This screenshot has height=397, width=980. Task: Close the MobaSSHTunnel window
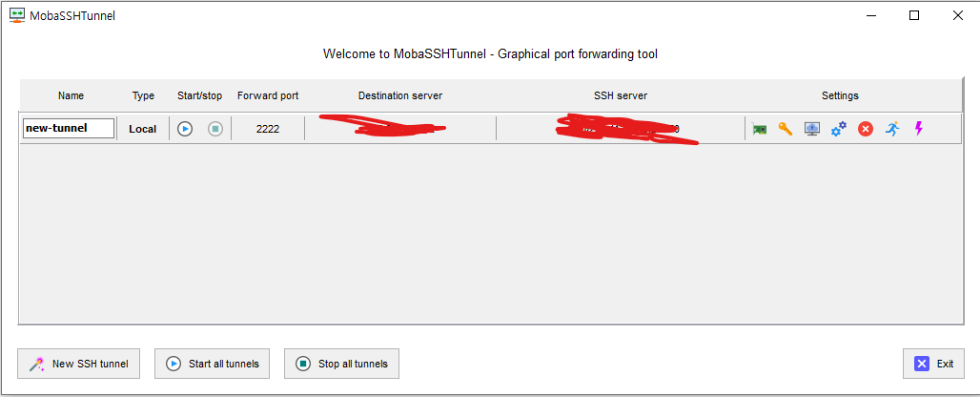tap(957, 15)
